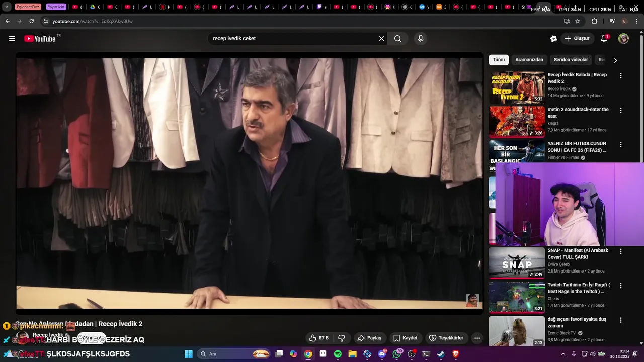
Task: Open Spotify from the taskbar
Action: pyautogui.click(x=338, y=354)
